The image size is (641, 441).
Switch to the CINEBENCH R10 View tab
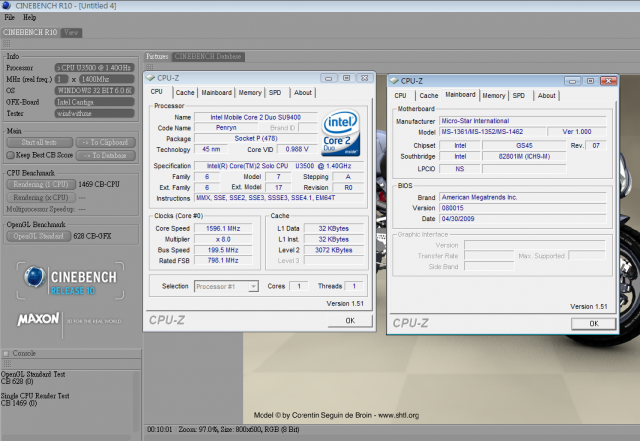click(x=71, y=33)
